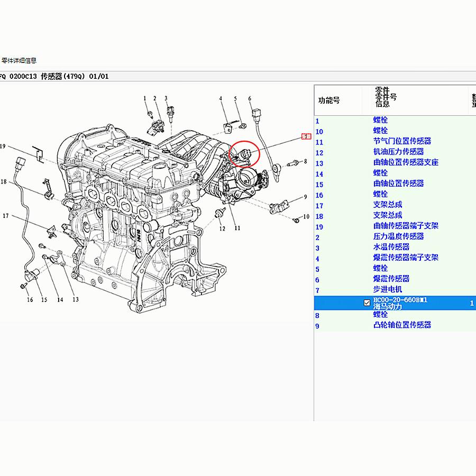This screenshot has height=476, width=476.
Task: Click the bracket assembly drawing near callout 18
Action: (48, 189)
